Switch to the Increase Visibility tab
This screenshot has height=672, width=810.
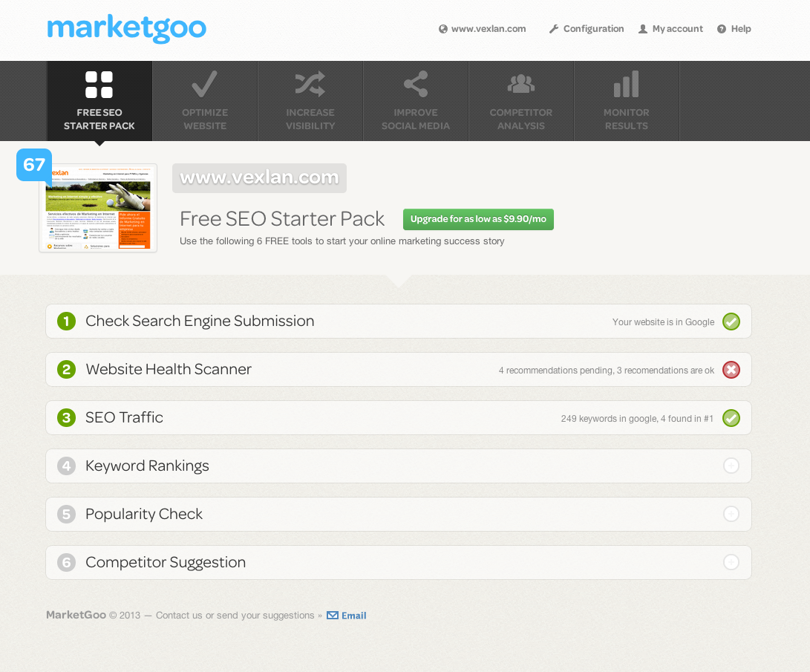tap(310, 101)
